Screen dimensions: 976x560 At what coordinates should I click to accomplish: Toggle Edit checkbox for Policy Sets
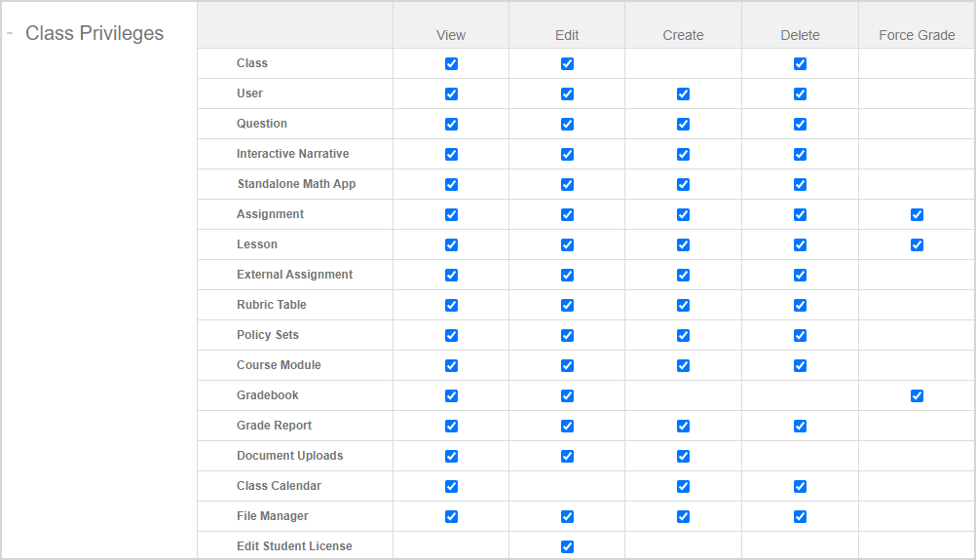567,336
